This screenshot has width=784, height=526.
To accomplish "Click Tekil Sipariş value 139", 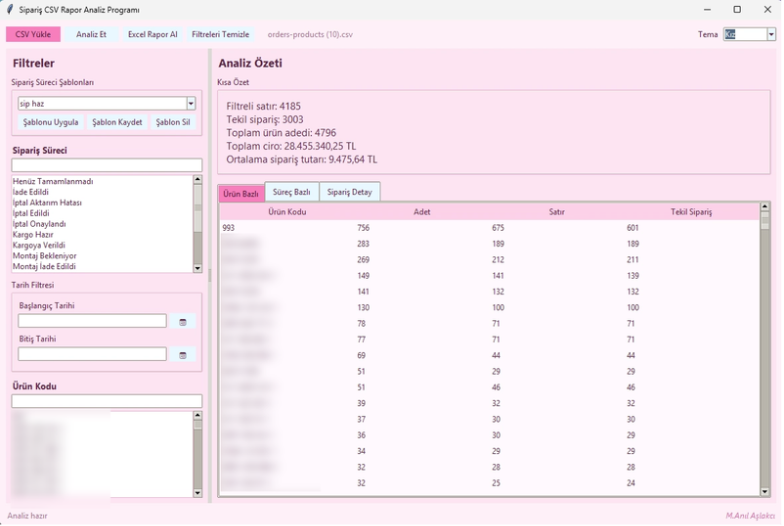I will coord(632,276).
